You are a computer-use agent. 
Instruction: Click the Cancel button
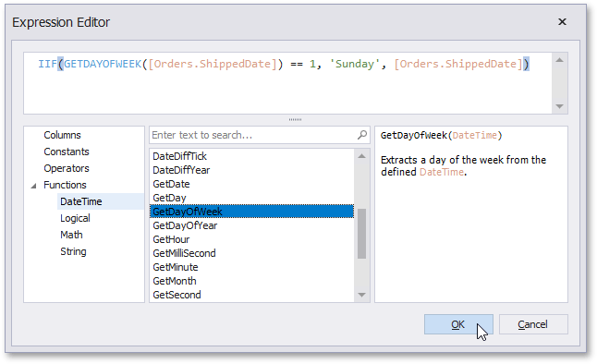pos(533,324)
